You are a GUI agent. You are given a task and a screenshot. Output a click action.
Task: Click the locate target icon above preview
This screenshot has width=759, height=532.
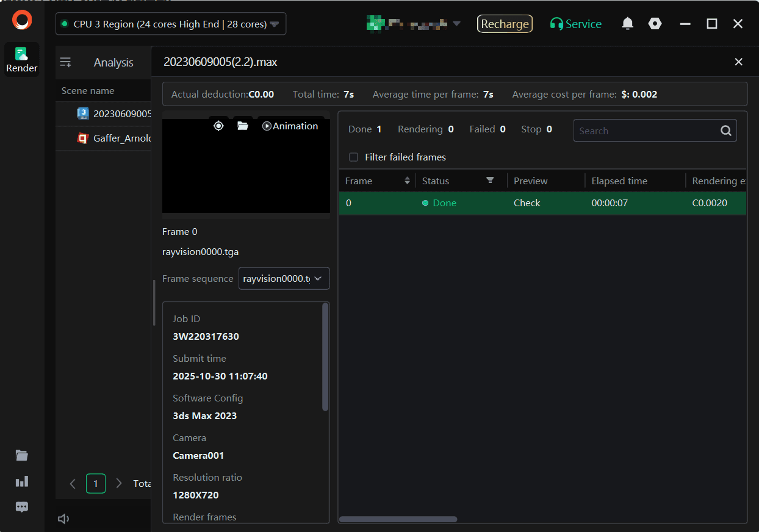pos(218,126)
